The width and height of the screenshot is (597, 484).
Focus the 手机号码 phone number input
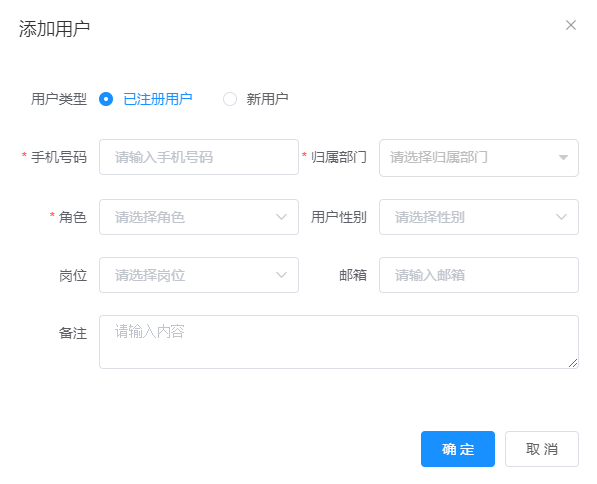tap(199, 157)
